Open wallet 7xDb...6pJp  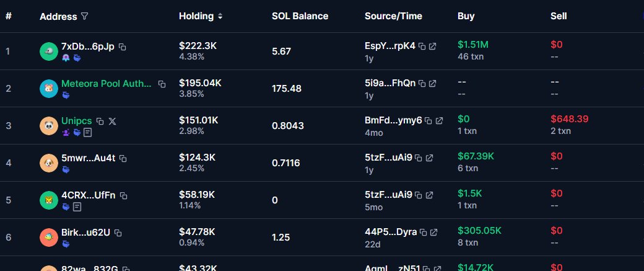coord(88,47)
